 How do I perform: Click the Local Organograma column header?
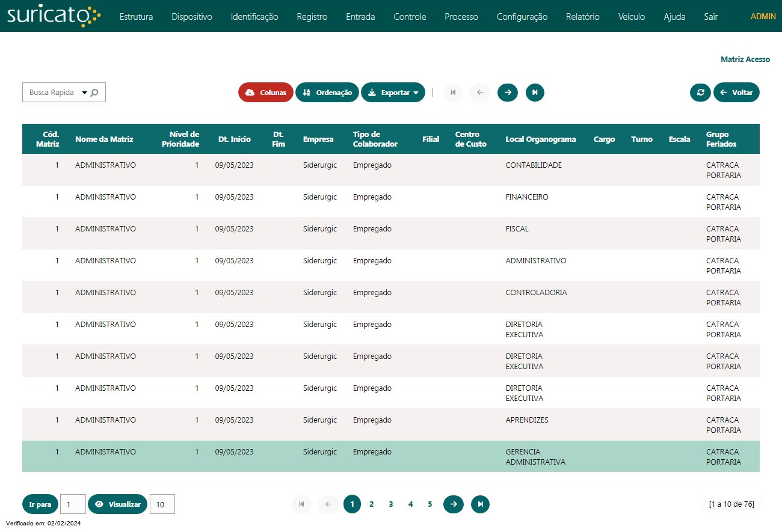click(541, 139)
